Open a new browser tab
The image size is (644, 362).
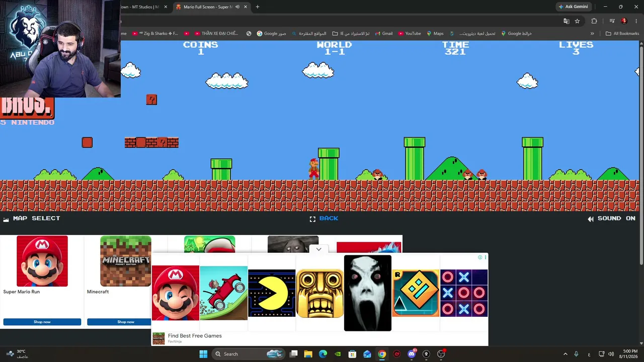coord(258,7)
